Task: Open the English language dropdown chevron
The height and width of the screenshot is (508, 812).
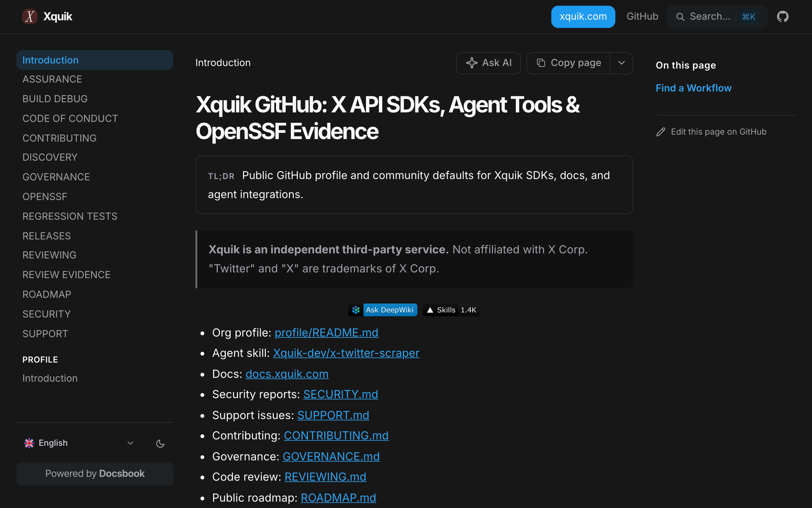Action: coord(131,443)
